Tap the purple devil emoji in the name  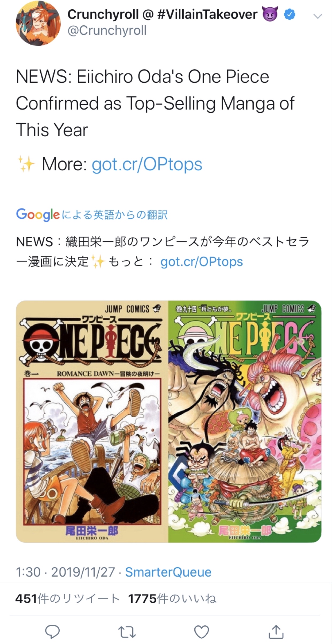pos(270,14)
